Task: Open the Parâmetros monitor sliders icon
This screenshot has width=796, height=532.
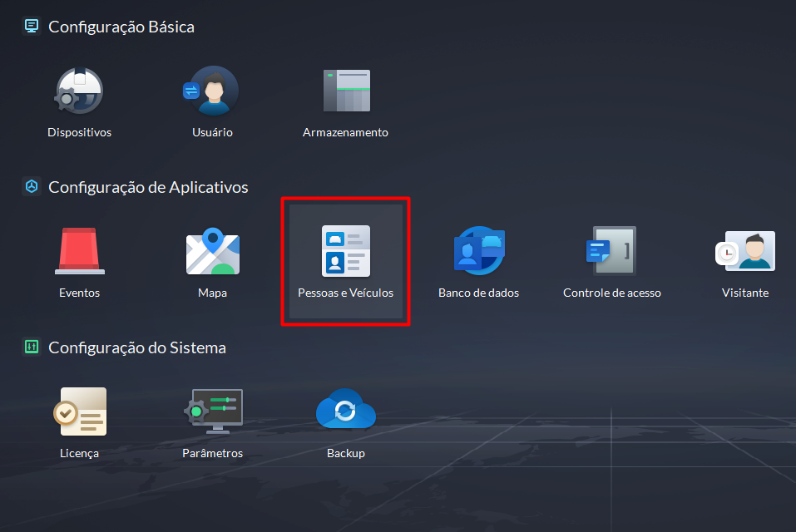Action: point(212,411)
